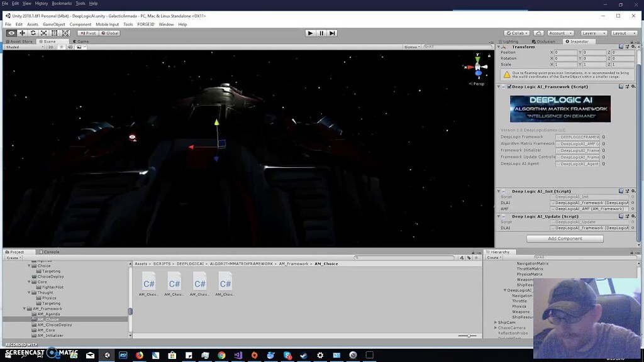Click the cloud Services icon
This screenshot has width=644, height=362.
coord(538,33)
